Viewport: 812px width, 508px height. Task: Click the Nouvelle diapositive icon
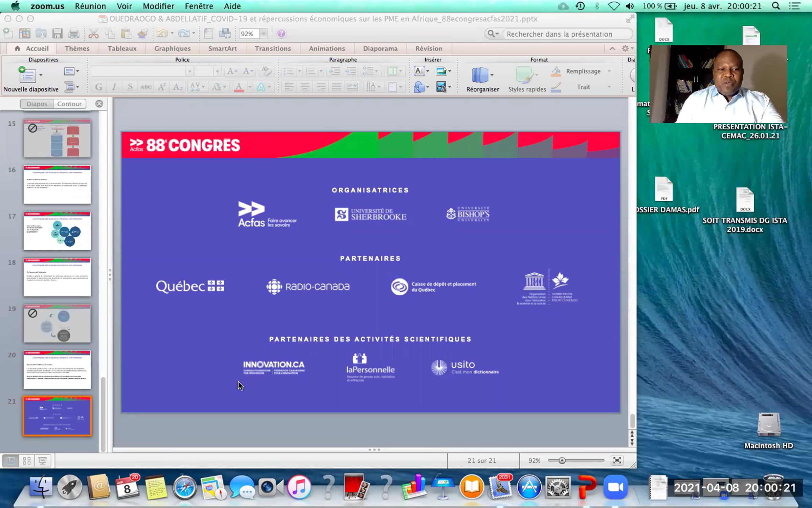27,75
